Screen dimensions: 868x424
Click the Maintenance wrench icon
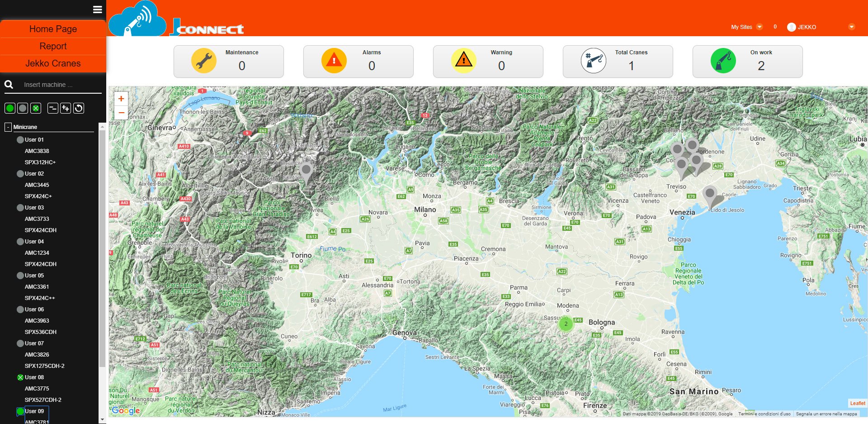203,61
